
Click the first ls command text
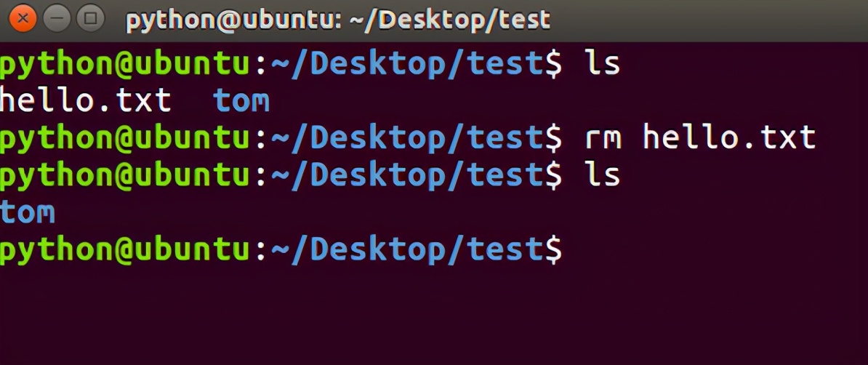pyautogui.click(x=603, y=64)
